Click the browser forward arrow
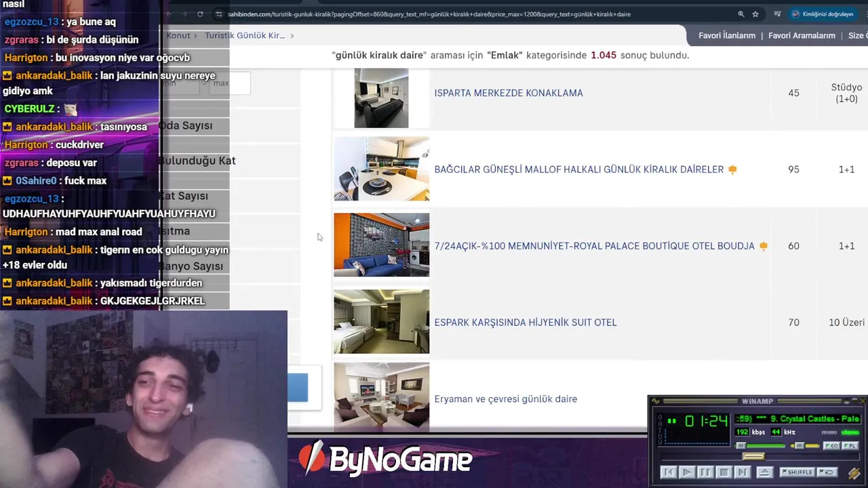868x488 pixels. (184, 14)
